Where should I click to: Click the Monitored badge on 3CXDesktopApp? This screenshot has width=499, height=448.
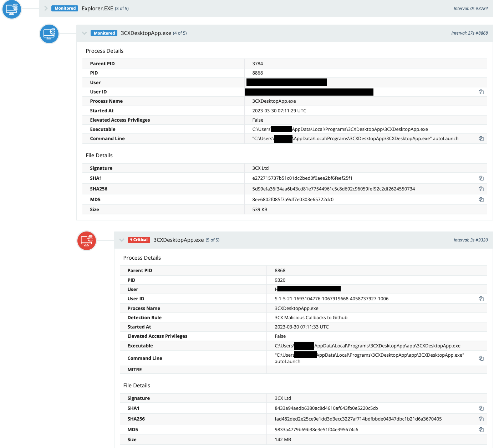(x=104, y=33)
